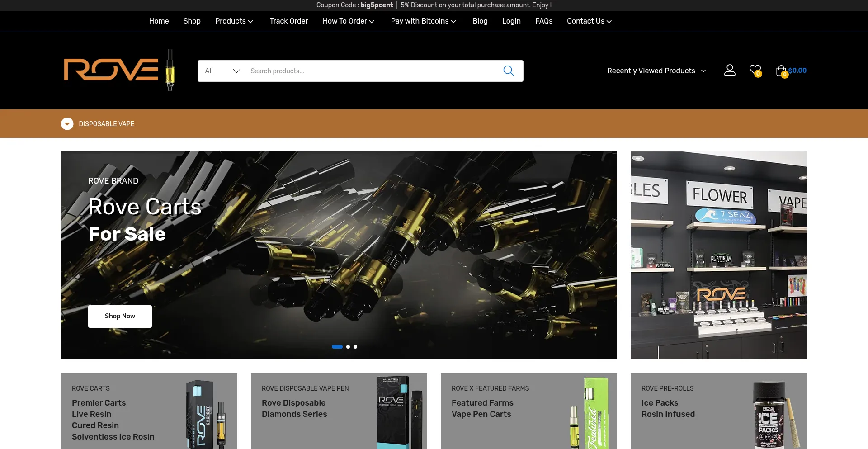This screenshot has width=868, height=449.
Task: Open the All categories search dropdown
Action: [x=222, y=71]
